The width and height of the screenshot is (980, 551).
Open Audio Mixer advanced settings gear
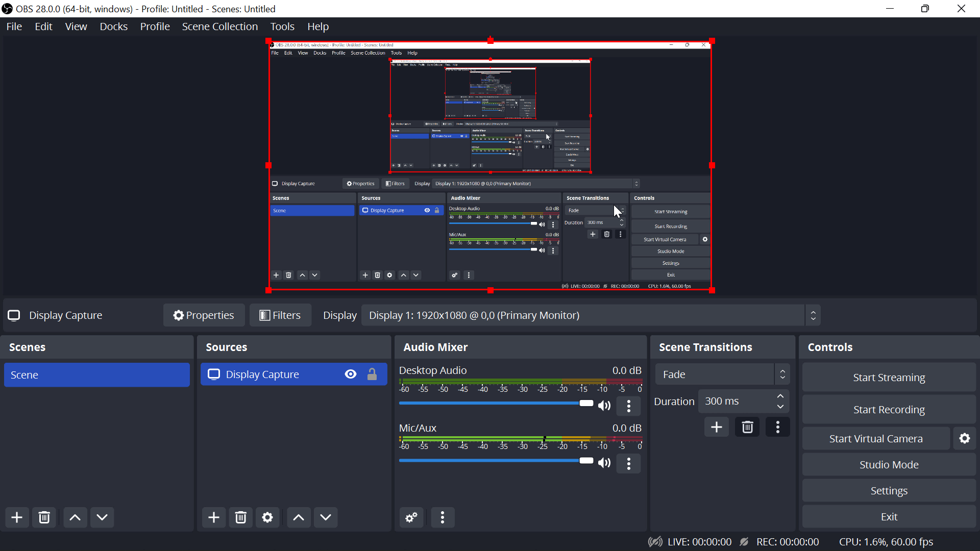pos(411,517)
